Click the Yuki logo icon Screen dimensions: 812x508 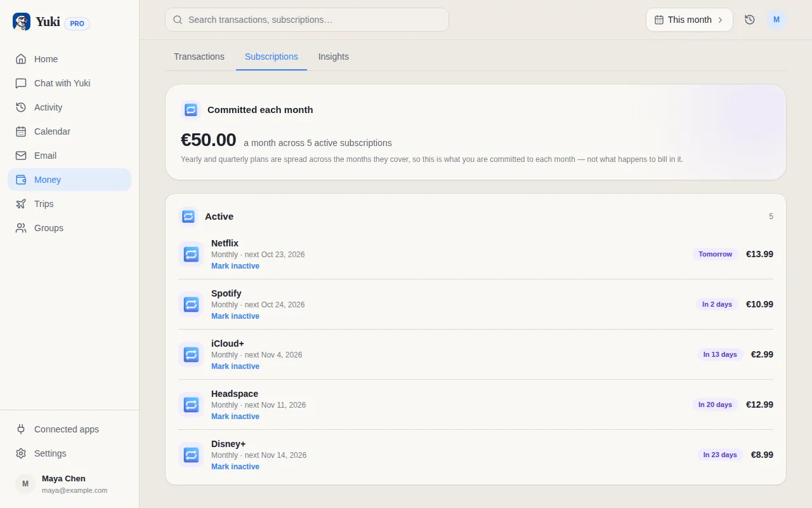22,22
